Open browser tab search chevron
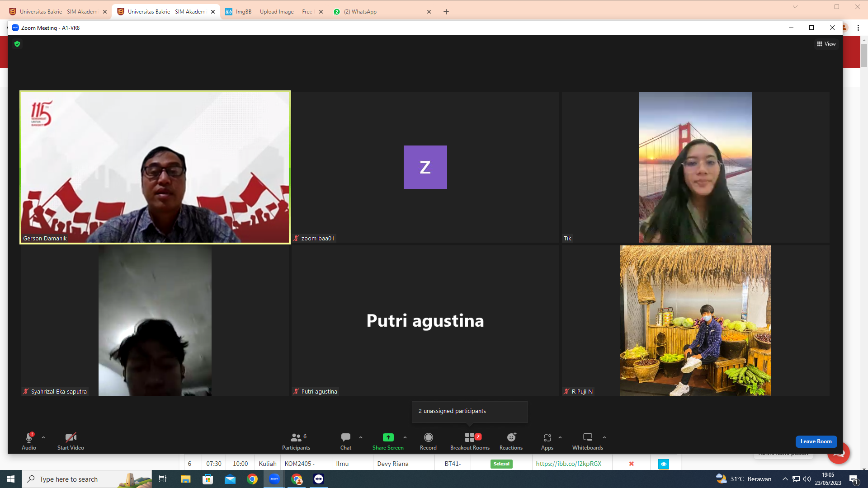Screen dimensions: 868x488 pos(795,7)
